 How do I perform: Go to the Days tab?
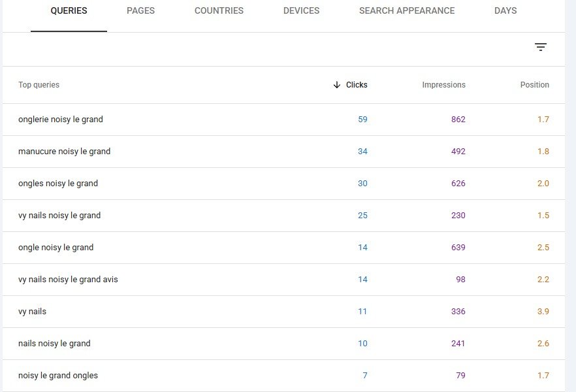pyautogui.click(x=505, y=10)
